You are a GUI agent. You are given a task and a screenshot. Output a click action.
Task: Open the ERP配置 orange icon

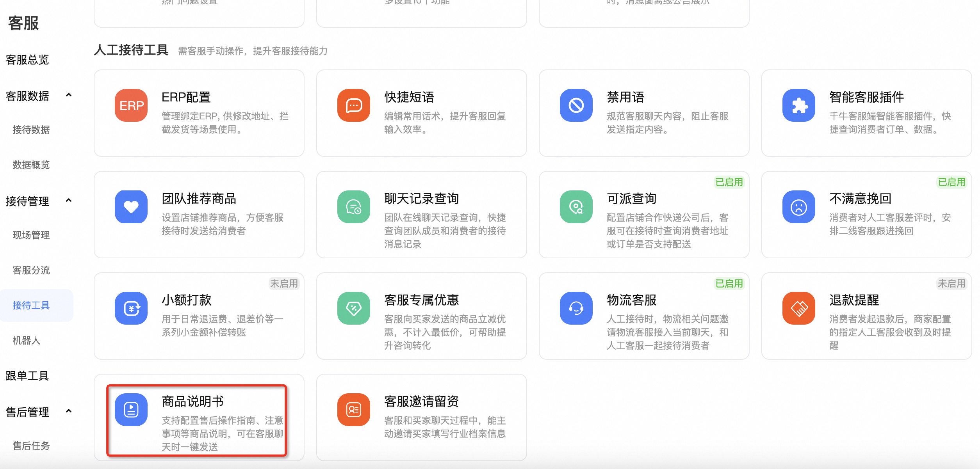(131, 105)
